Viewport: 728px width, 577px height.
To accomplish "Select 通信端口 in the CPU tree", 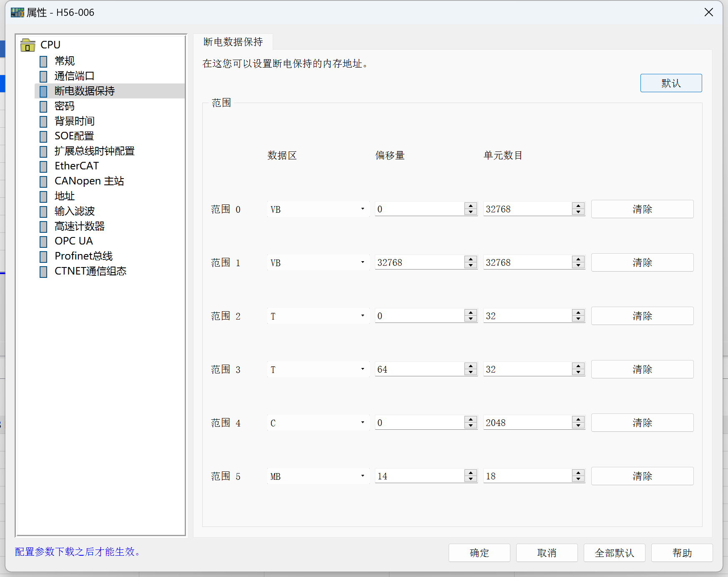I will [x=75, y=76].
